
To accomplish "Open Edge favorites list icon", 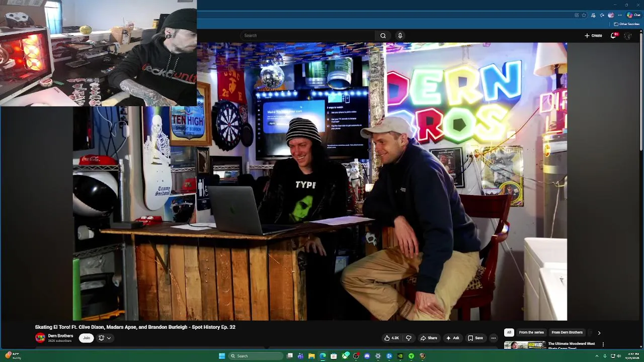I will pos(602,15).
